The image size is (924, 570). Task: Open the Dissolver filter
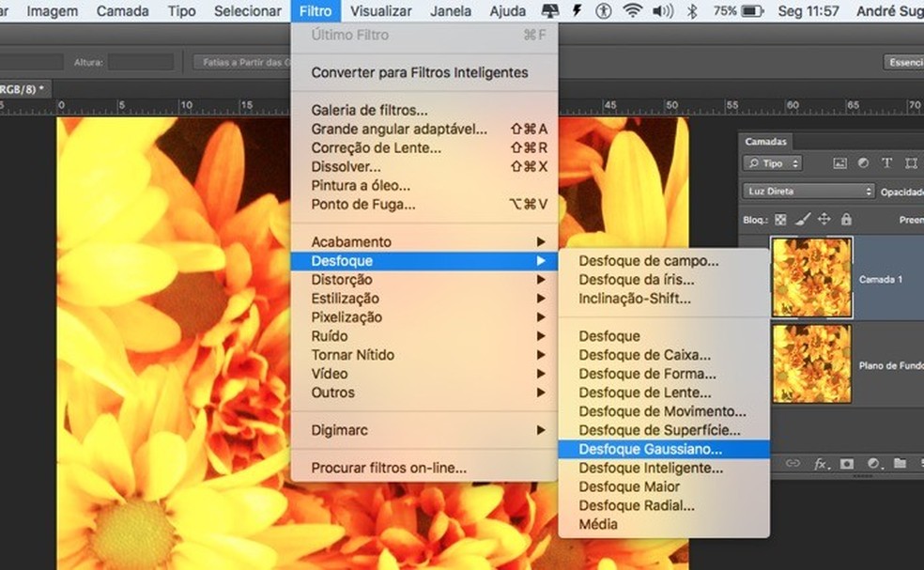pyautogui.click(x=424, y=167)
